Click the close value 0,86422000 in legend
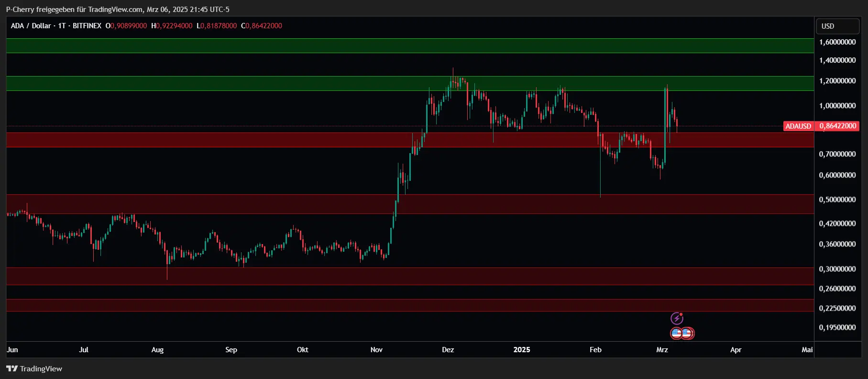 264,26
